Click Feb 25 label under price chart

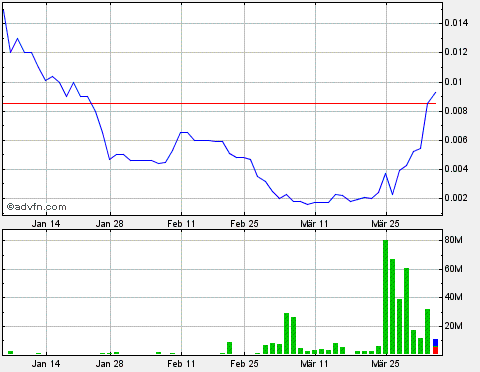(x=244, y=224)
